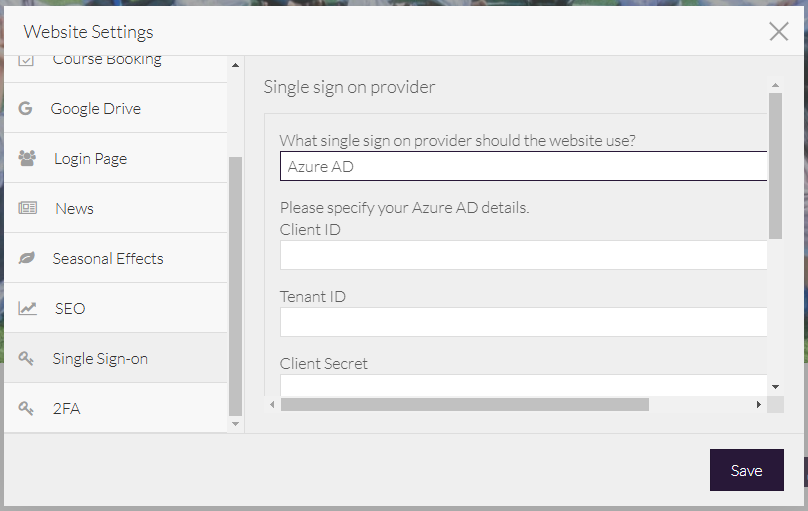Click the Seasonal Effects leaf icon
The height and width of the screenshot is (511, 808).
(x=27, y=258)
